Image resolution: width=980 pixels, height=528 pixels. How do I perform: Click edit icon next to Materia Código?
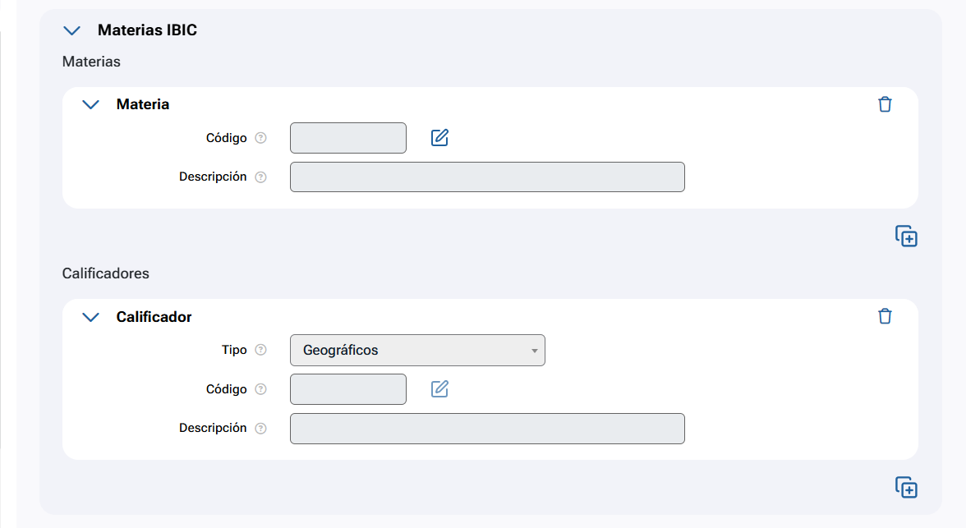[x=439, y=138]
